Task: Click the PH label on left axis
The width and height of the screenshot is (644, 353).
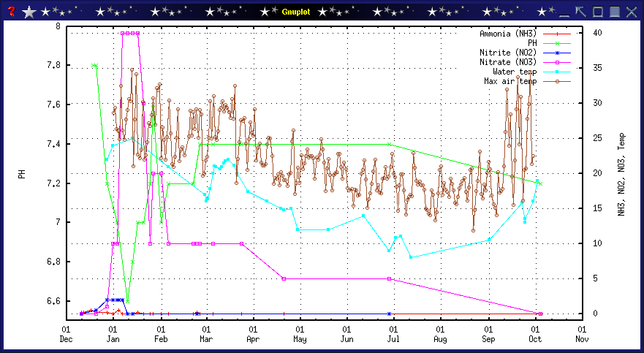Action: [x=22, y=175]
